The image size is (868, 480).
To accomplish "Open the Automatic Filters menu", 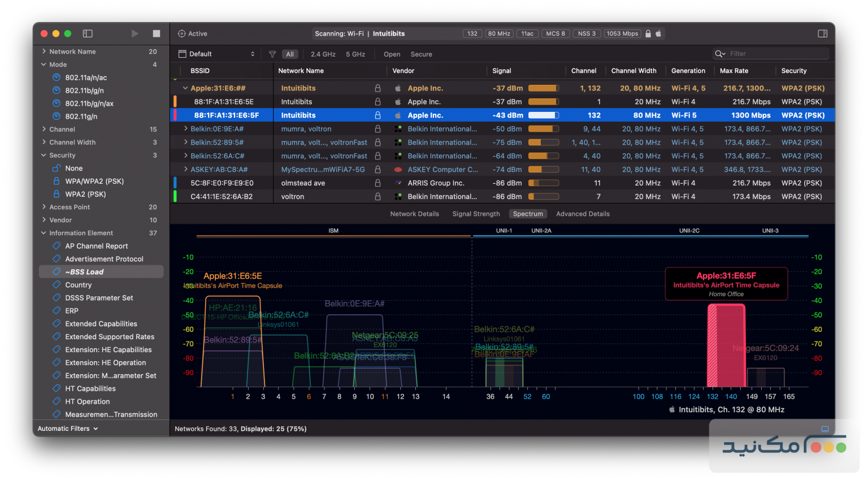I will tap(67, 429).
